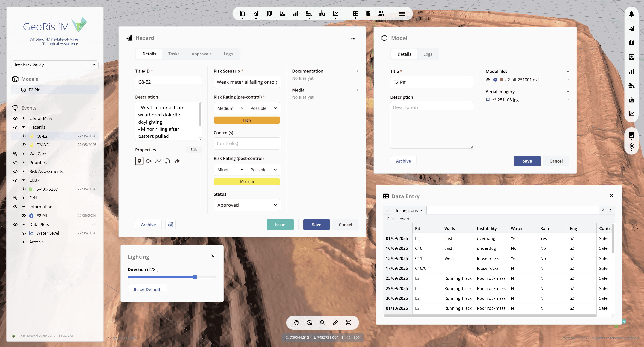Toggle visibility of S-430-5207 event
The width and height of the screenshot is (644, 347).
(x=24, y=189)
